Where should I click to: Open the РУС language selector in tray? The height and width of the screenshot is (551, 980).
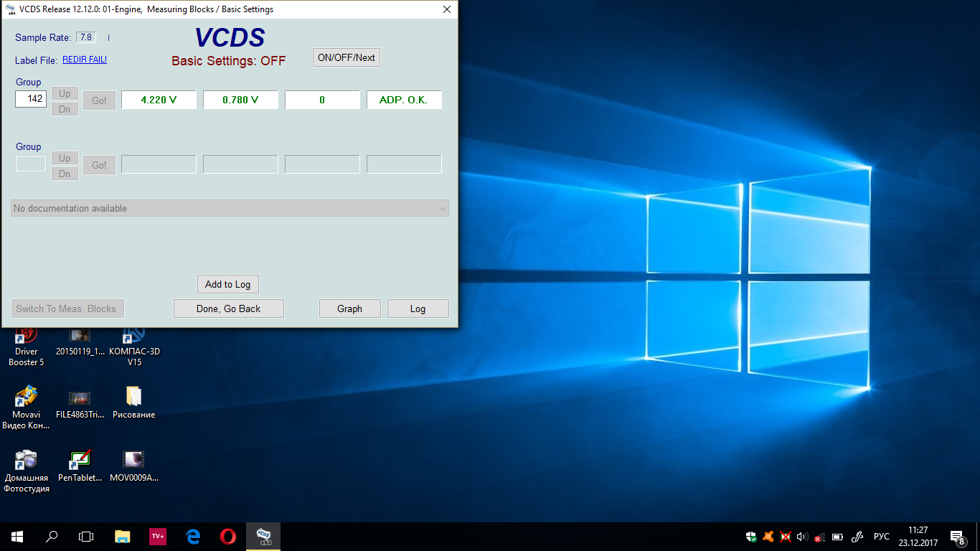coord(881,537)
